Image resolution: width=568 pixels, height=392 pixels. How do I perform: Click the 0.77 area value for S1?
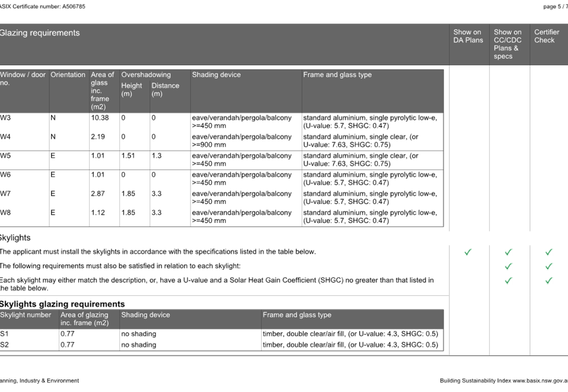68,334
